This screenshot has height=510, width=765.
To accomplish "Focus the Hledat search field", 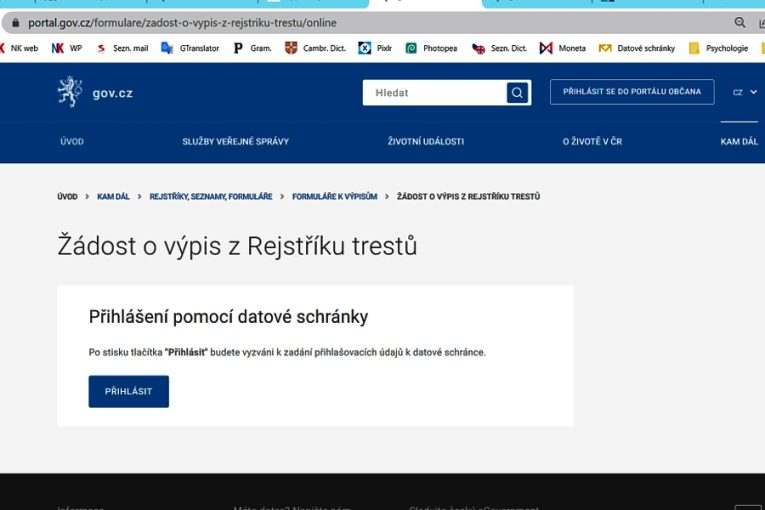I will 435,93.
